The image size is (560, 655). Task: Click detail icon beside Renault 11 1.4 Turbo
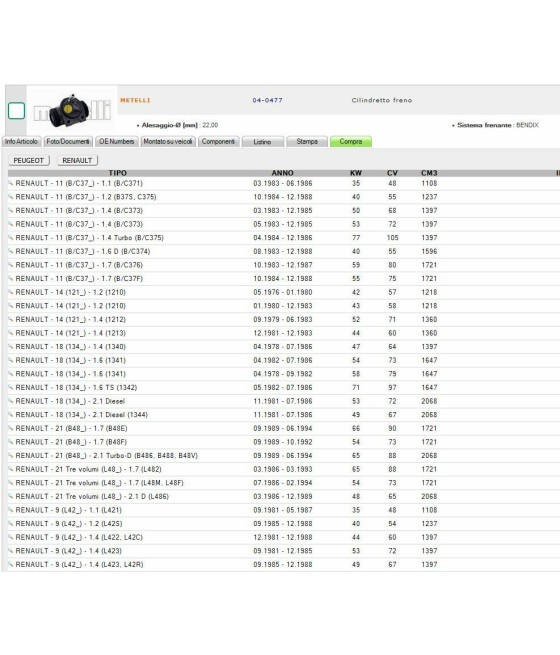(11, 238)
